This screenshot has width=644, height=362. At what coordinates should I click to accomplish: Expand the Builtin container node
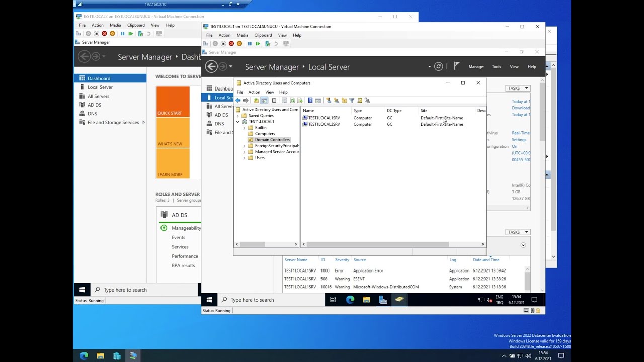(x=244, y=128)
